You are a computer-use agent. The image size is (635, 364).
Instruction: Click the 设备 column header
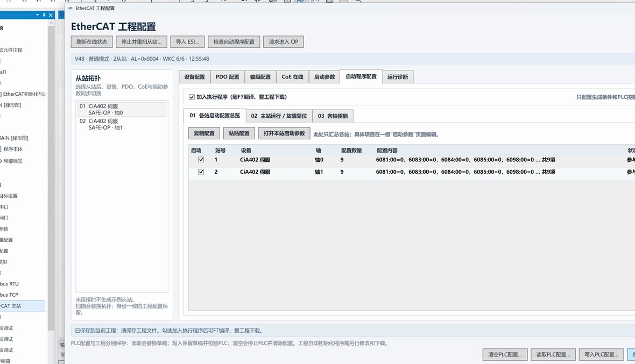[x=246, y=151]
